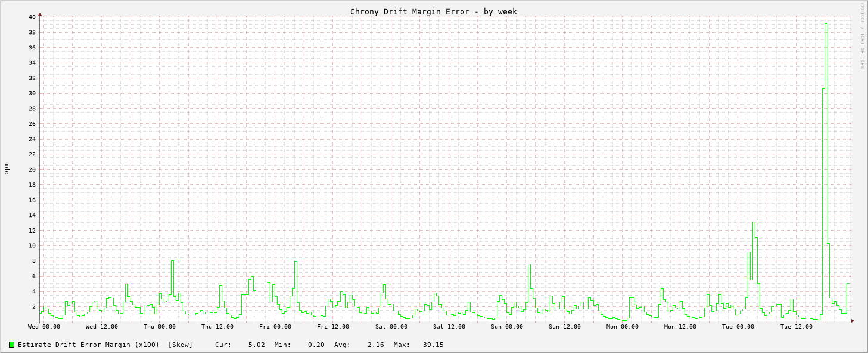Click the x-axis label 'Sun 00:00'
The width and height of the screenshot is (868, 353).
(506, 326)
